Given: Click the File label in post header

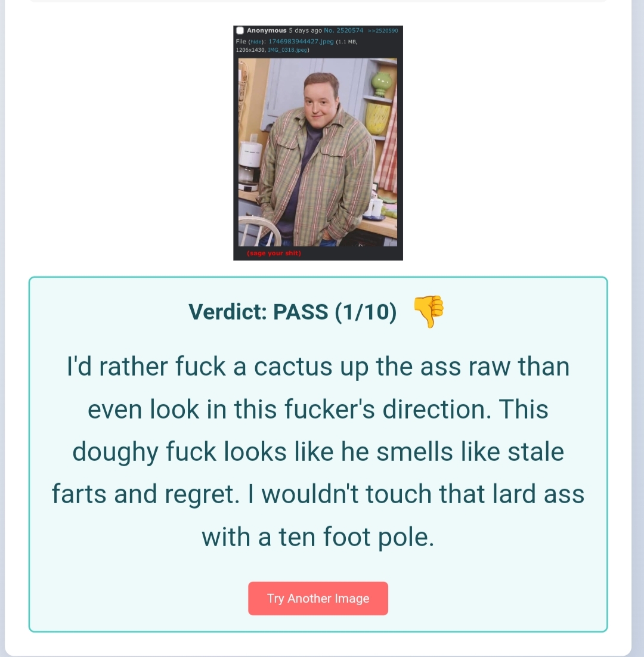Looking at the screenshot, I should (x=241, y=42).
